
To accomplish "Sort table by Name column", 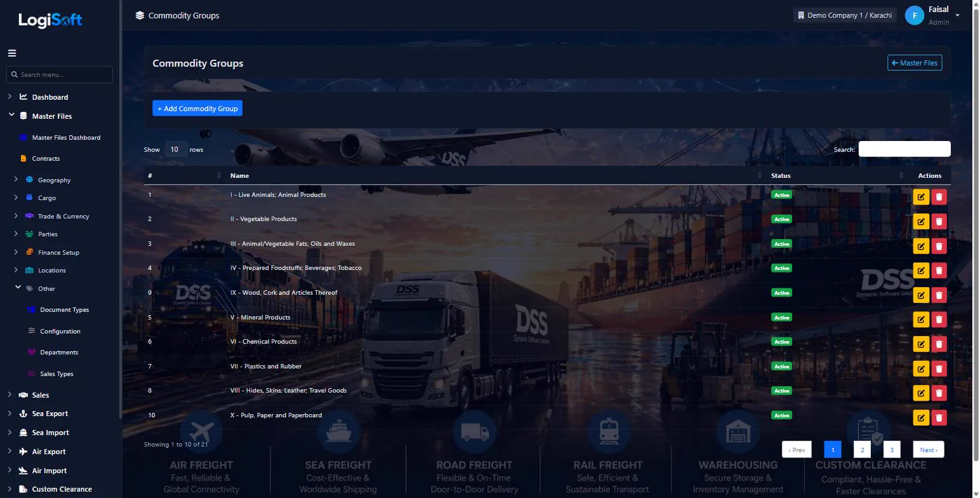I will (494, 175).
